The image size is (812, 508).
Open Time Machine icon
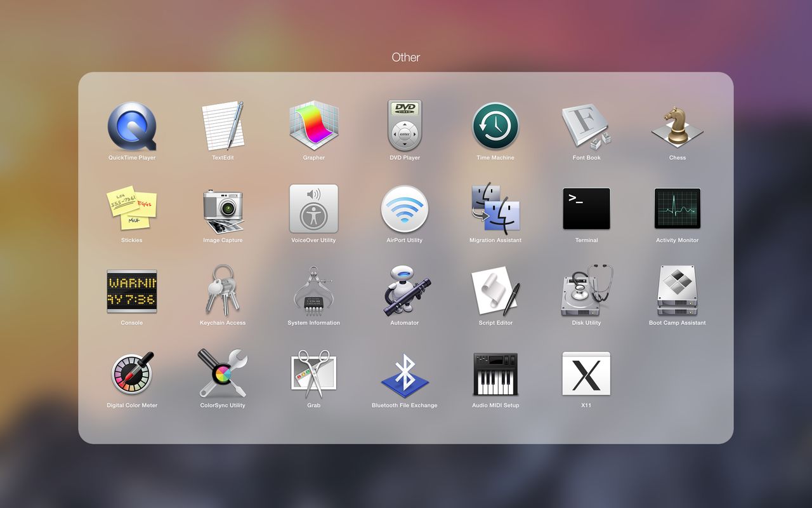pyautogui.click(x=495, y=126)
